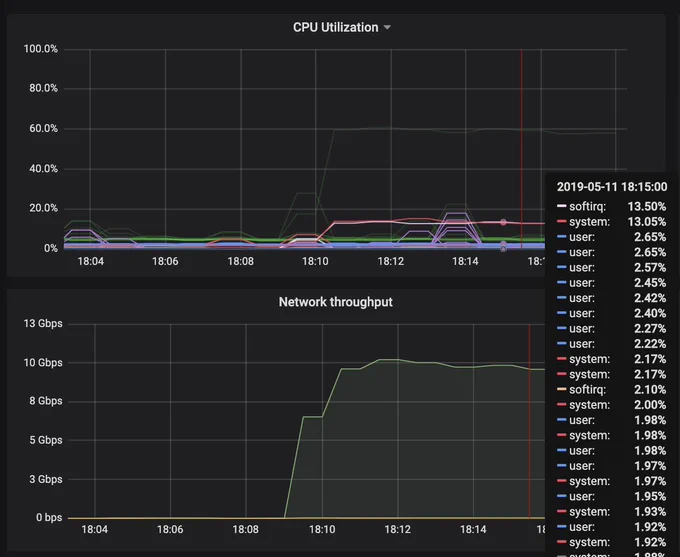Screen dimensions: 680x557
Task: Click the red crosshair line in network chart
Action: click(529, 421)
